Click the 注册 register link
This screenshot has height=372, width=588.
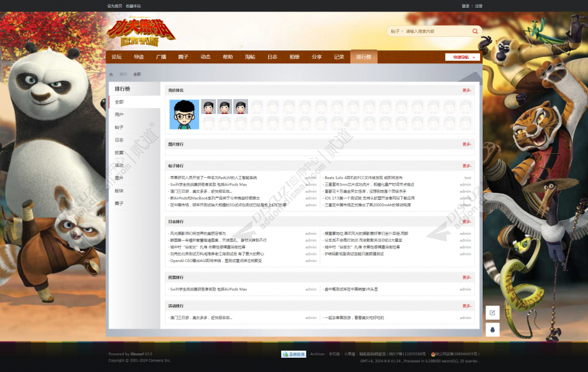coord(479,6)
